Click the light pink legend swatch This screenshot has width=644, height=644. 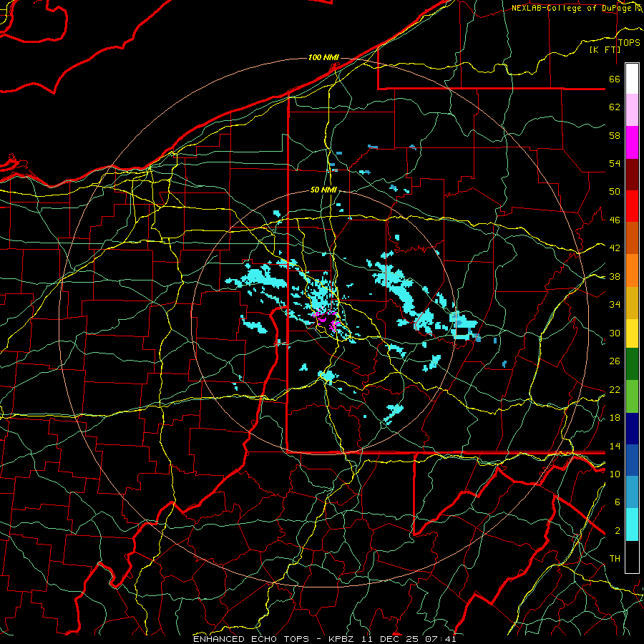click(x=632, y=110)
